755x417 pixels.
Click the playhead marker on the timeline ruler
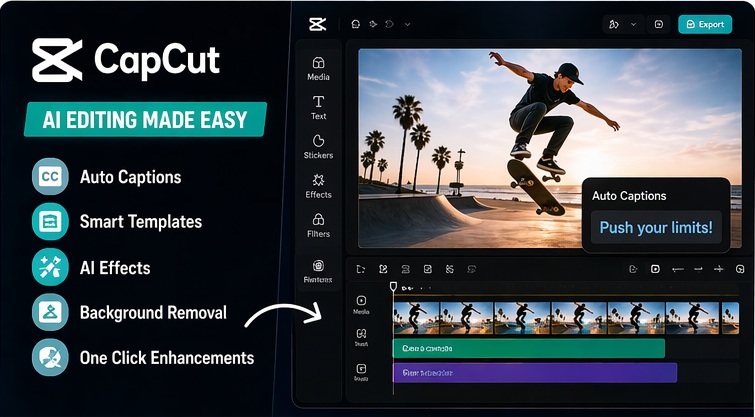click(393, 287)
